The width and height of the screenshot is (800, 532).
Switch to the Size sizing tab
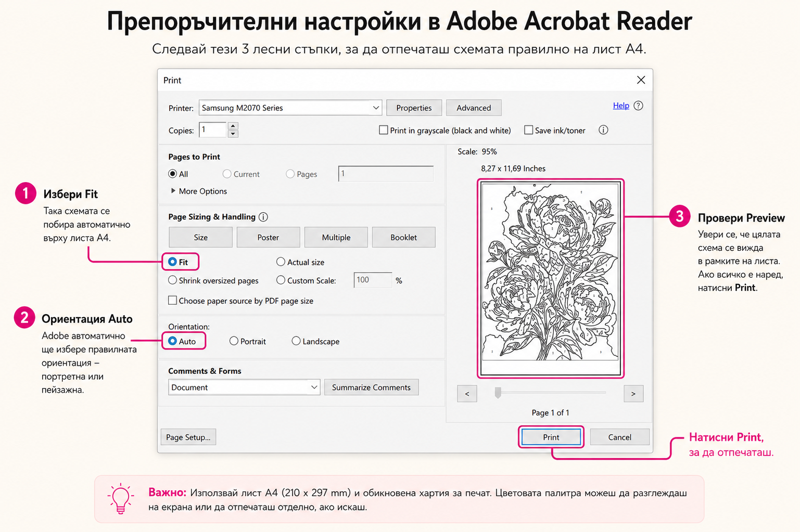(x=200, y=237)
